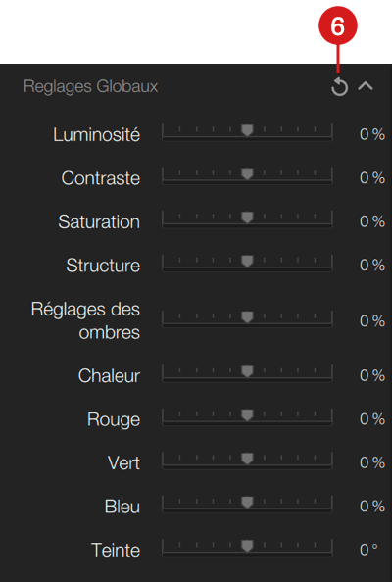Click the Bleu percentage value

tap(372, 507)
